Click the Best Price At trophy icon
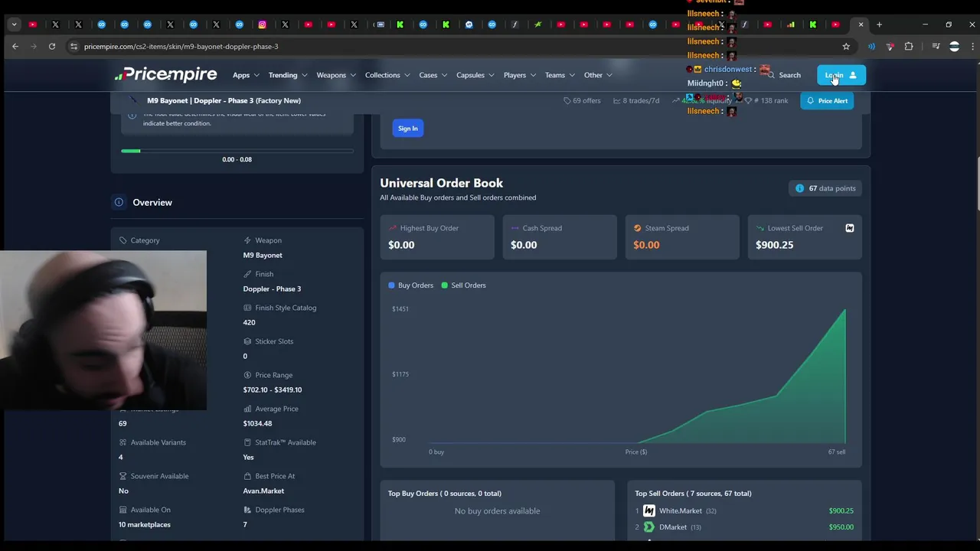 pyautogui.click(x=247, y=476)
